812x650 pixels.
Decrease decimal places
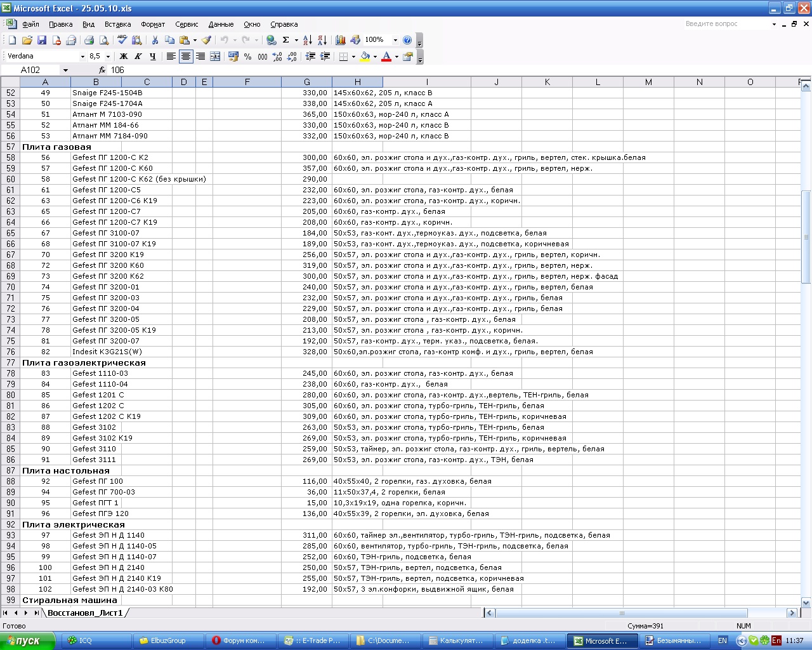coord(292,56)
